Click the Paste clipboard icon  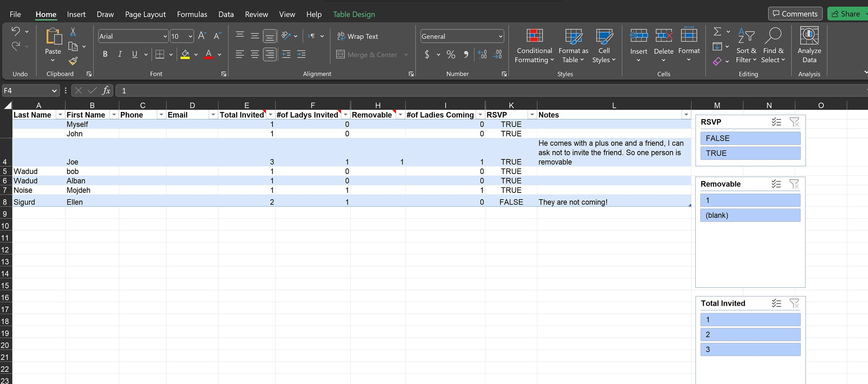coord(53,36)
